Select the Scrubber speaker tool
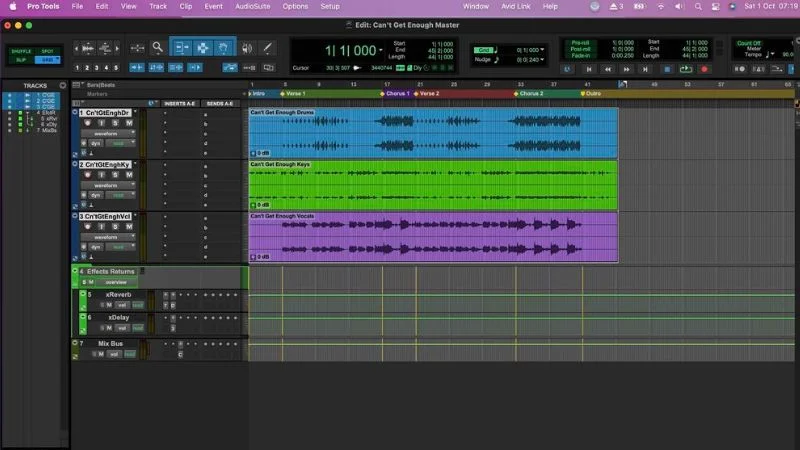800x450 pixels. tap(247, 48)
